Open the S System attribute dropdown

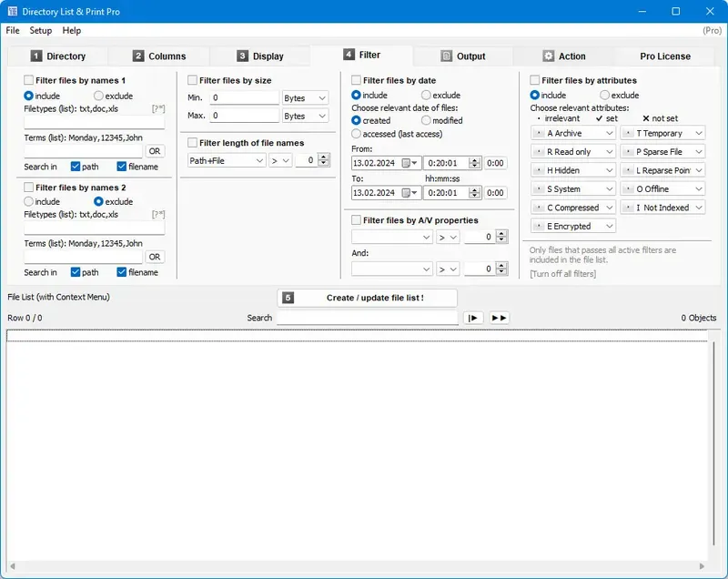point(573,189)
